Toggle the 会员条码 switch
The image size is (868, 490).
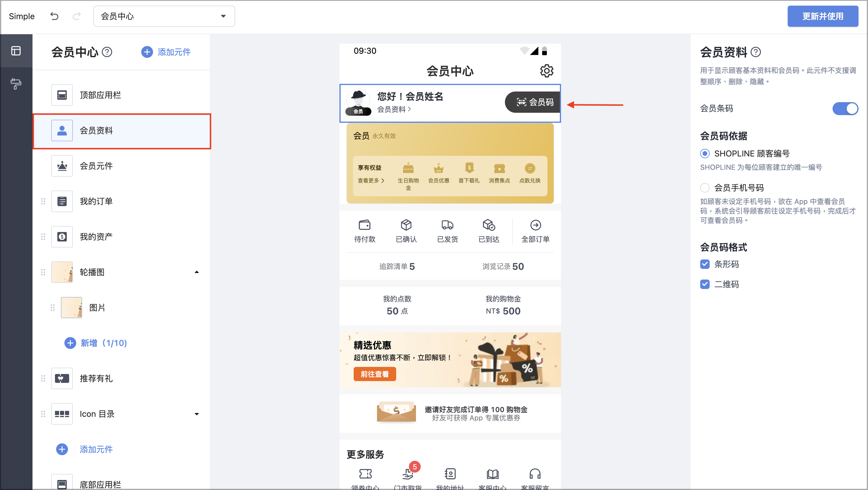pos(845,108)
